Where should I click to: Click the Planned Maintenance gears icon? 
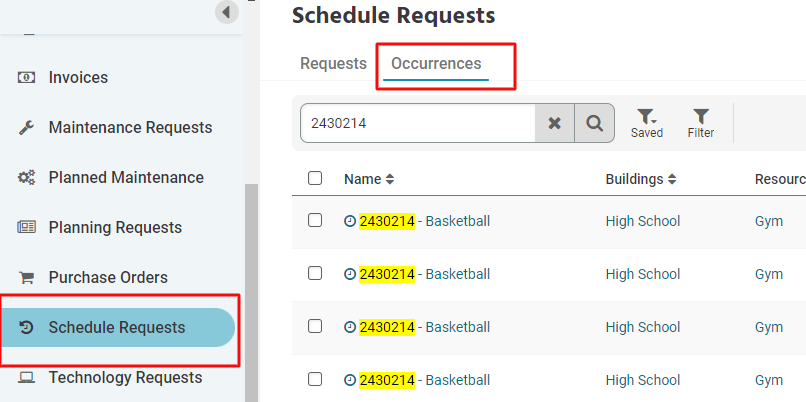26,178
